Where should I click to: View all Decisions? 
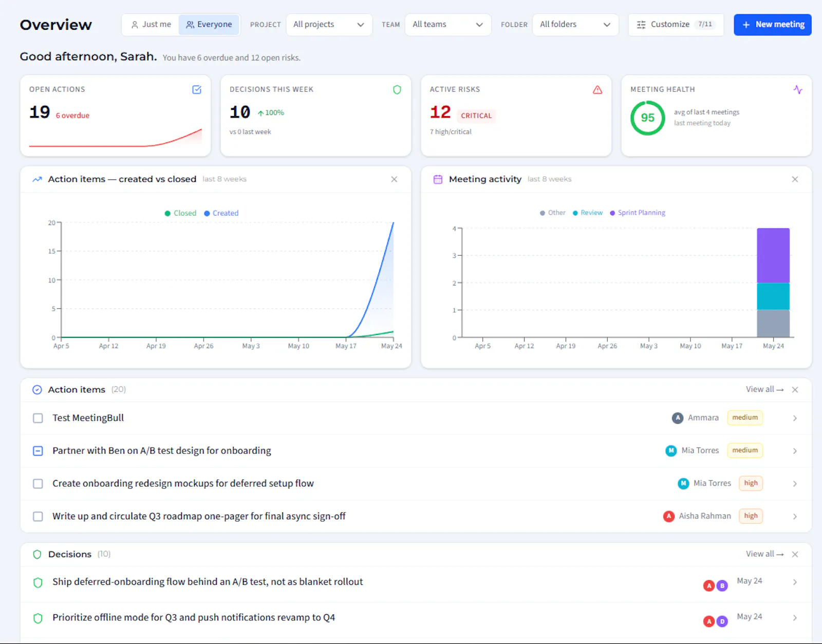[764, 554]
